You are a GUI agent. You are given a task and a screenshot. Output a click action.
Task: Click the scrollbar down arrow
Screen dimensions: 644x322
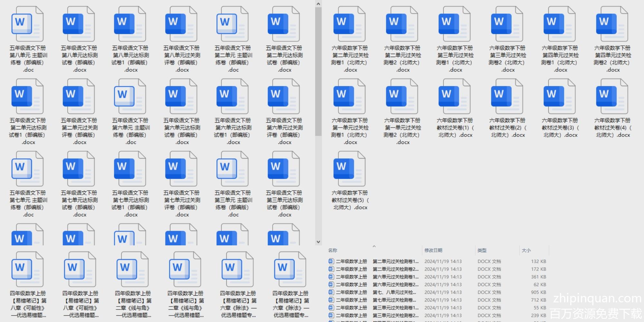(318, 242)
